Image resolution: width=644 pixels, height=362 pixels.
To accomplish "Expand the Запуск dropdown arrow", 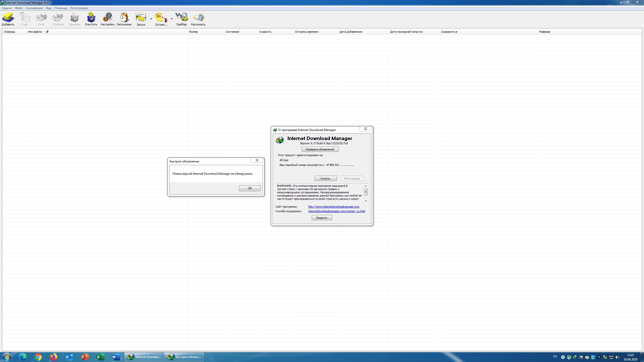I will point(151,19).
